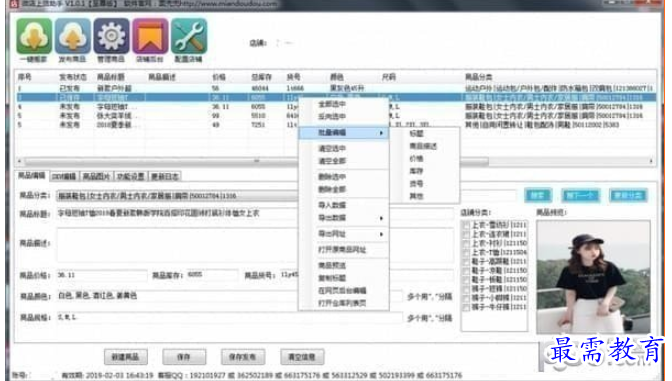Choose 删除全部 in the context menu
The height and width of the screenshot is (381, 672).
[344, 189]
